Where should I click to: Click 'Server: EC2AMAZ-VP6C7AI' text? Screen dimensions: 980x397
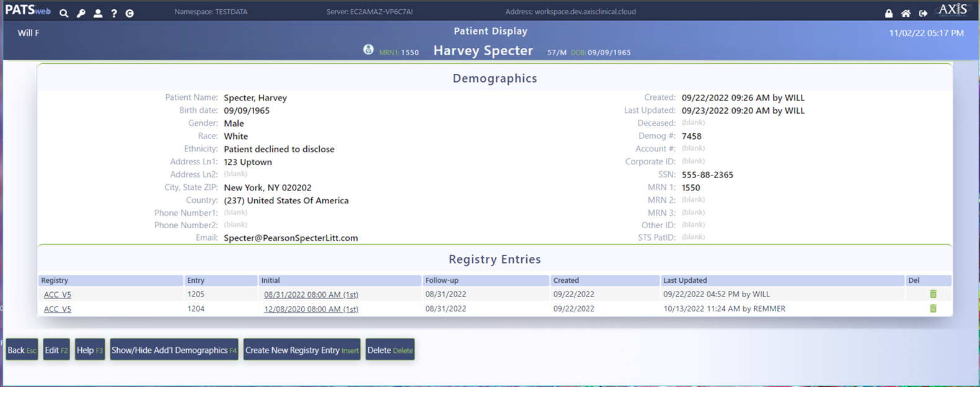coord(369,12)
